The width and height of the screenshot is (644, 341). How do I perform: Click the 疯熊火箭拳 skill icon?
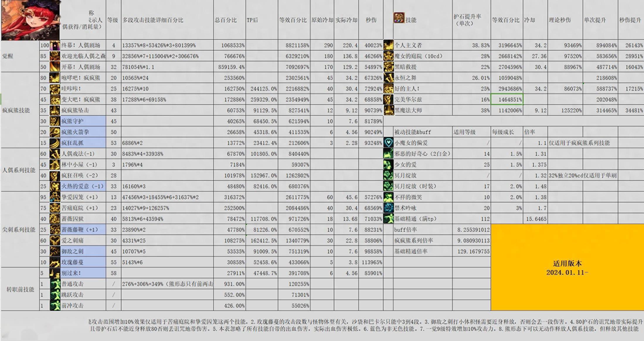(x=55, y=132)
